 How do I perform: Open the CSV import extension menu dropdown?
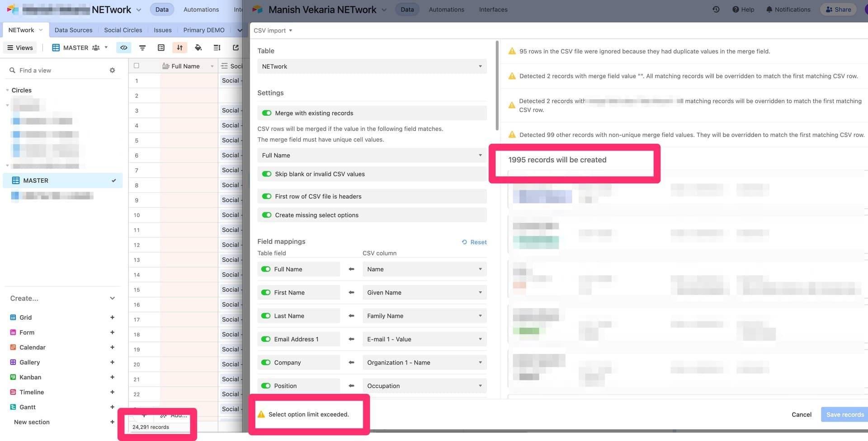click(273, 30)
